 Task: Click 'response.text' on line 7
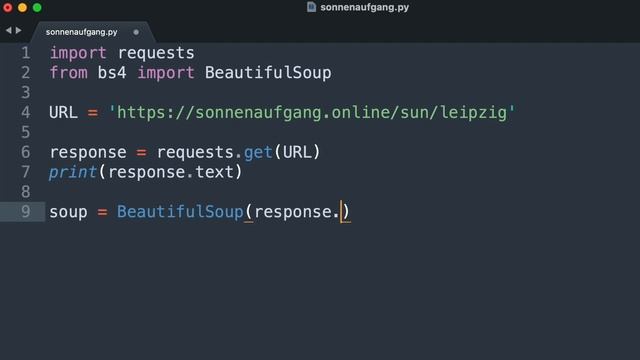click(x=170, y=173)
